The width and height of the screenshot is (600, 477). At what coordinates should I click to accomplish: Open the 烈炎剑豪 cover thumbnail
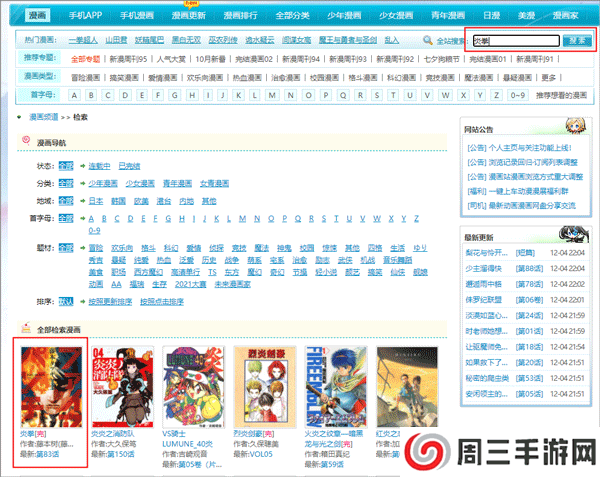point(265,387)
